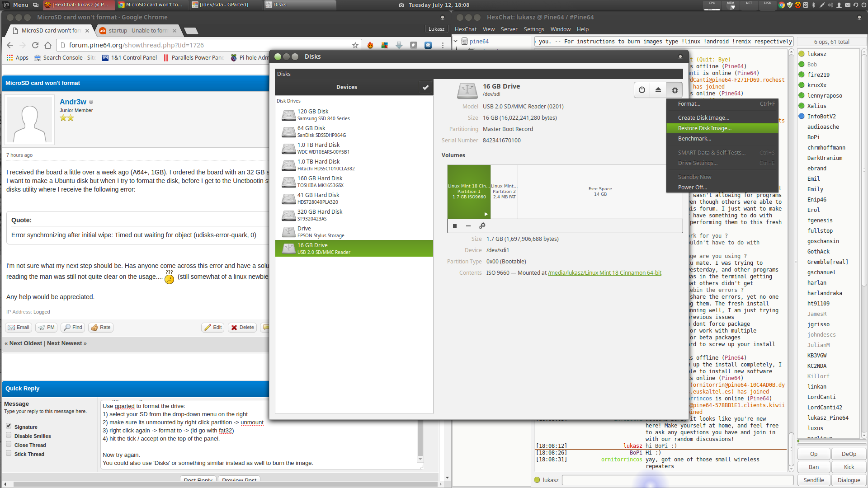The width and height of the screenshot is (868, 488).
Task: Collapse the pine64 server tree
Action: coord(456,41)
